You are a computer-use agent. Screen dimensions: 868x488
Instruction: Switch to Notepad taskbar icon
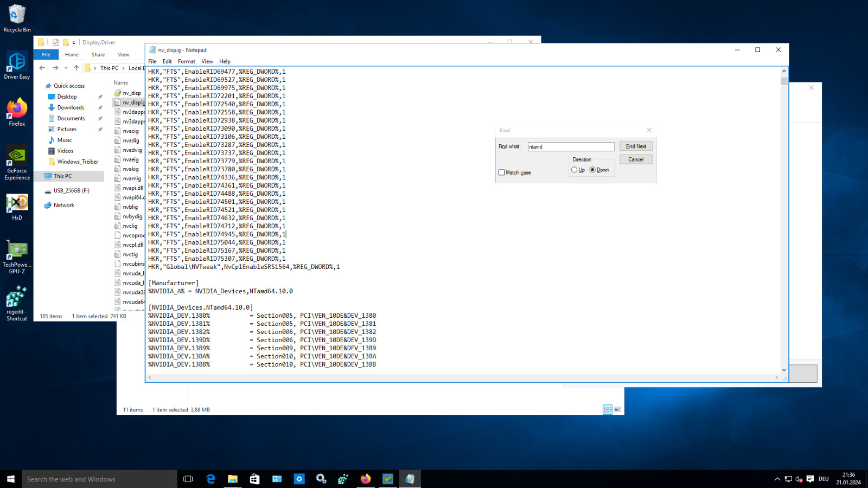410,479
